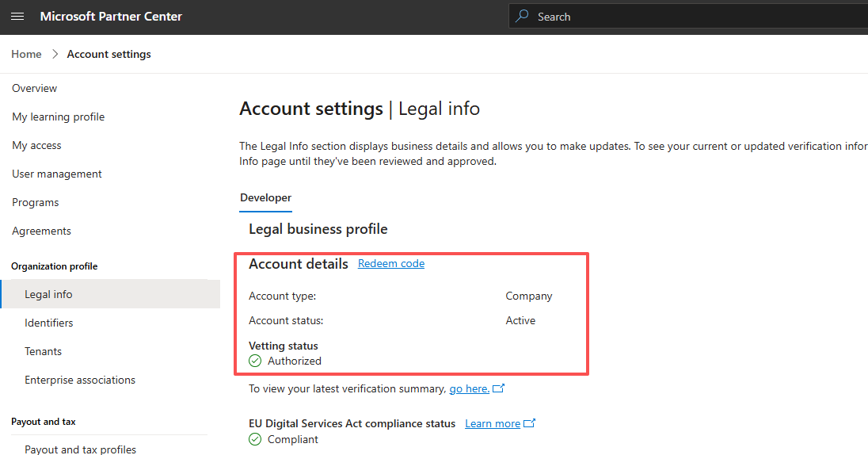Click the 'Vetting status' heading
This screenshot has width=868, height=455.
(284, 346)
